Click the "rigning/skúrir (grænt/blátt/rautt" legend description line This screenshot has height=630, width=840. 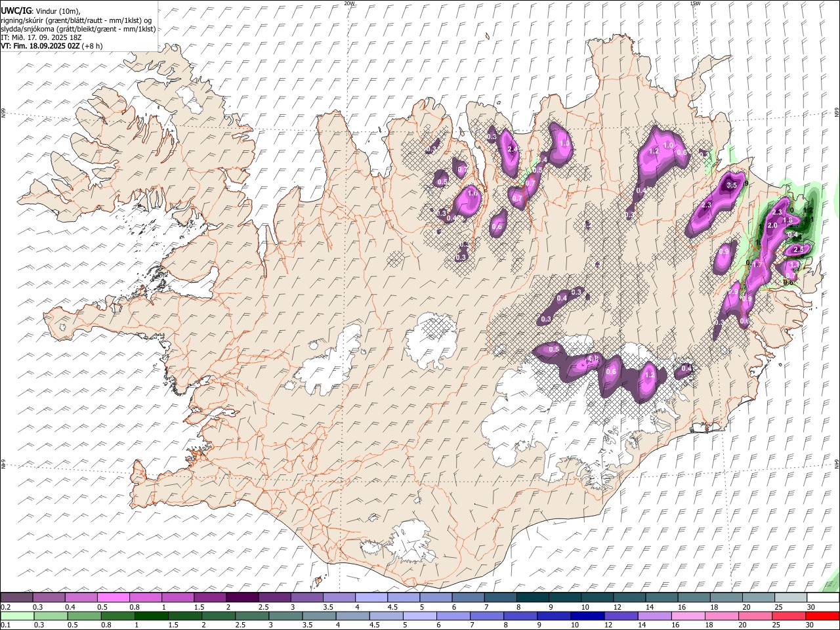[x=77, y=20]
